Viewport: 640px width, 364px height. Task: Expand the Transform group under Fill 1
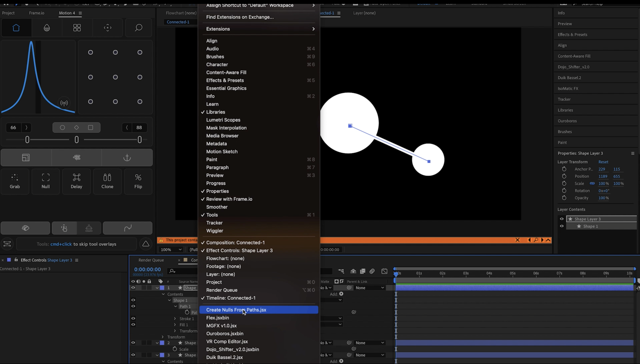(175, 330)
